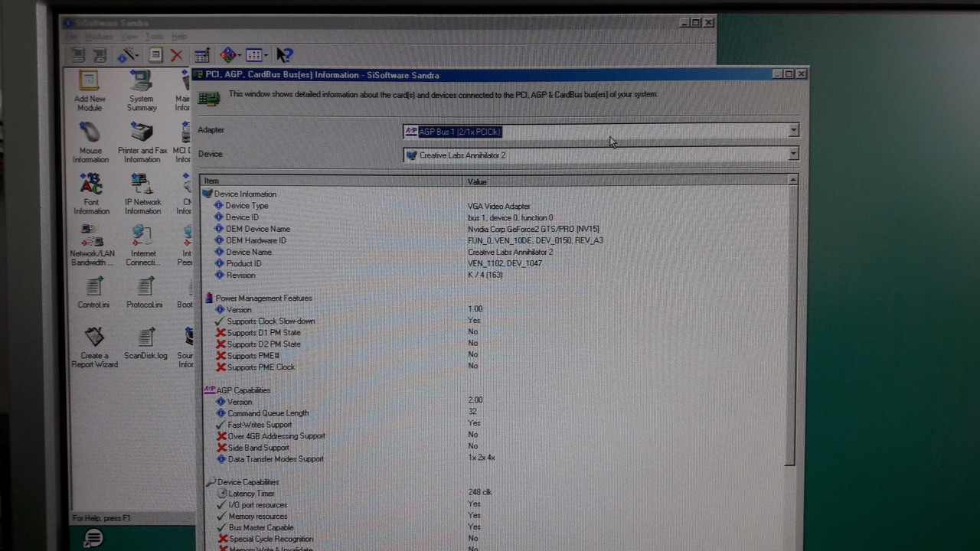Open the Font Information module

point(91,194)
